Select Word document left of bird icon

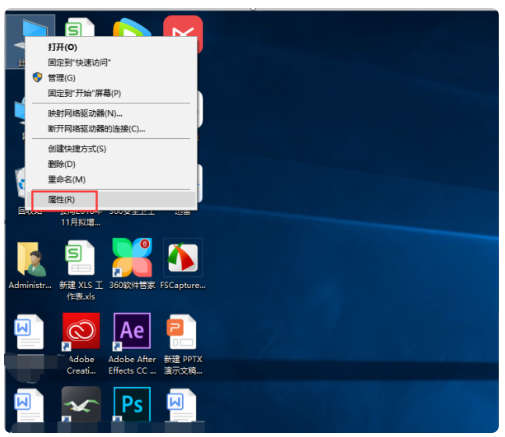click(x=29, y=405)
